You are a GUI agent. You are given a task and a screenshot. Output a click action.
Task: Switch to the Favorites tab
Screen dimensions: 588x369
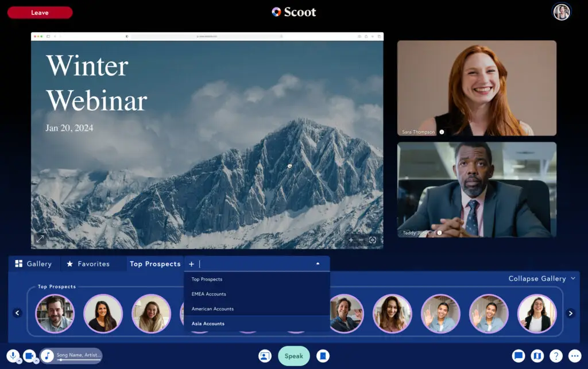(88, 264)
